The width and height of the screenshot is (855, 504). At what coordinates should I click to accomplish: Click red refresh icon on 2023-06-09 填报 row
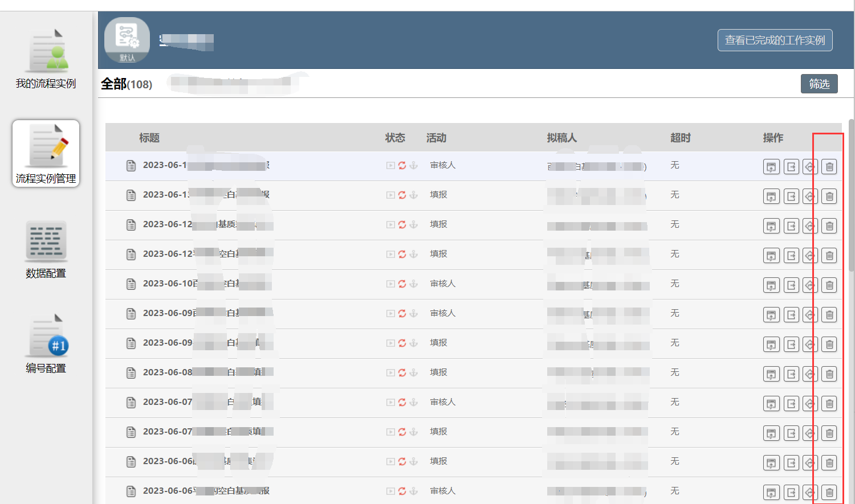point(402,343)
